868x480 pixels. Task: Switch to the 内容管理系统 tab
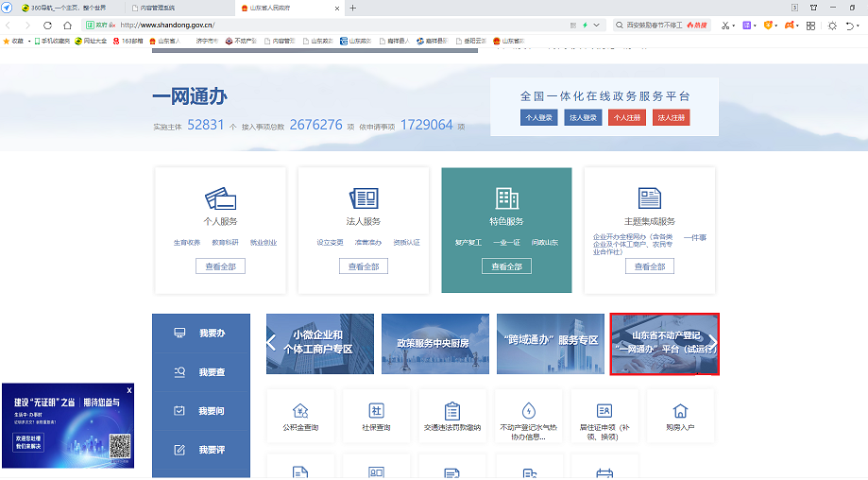click(179, 8)
